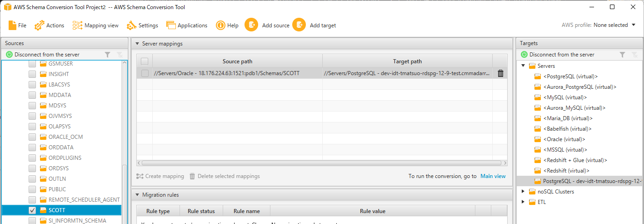
Task: Click the Create mapping button
Action: 160,176
